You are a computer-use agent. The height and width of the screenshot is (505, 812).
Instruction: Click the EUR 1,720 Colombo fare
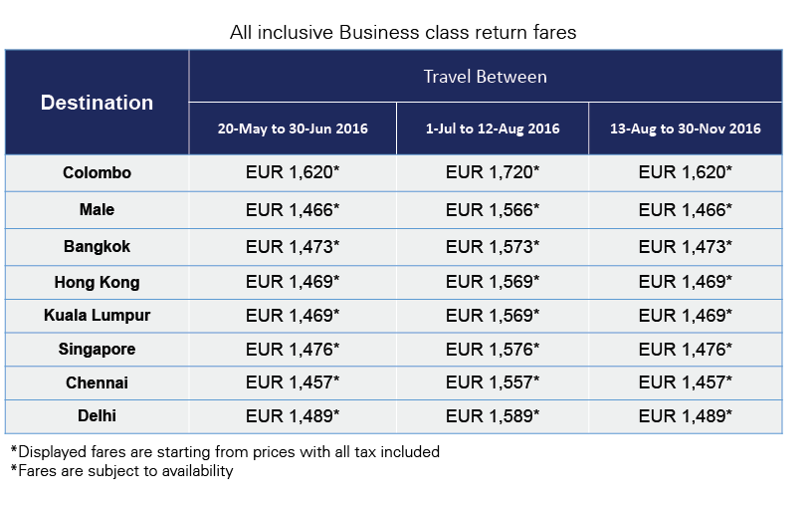tap(492, 172)
